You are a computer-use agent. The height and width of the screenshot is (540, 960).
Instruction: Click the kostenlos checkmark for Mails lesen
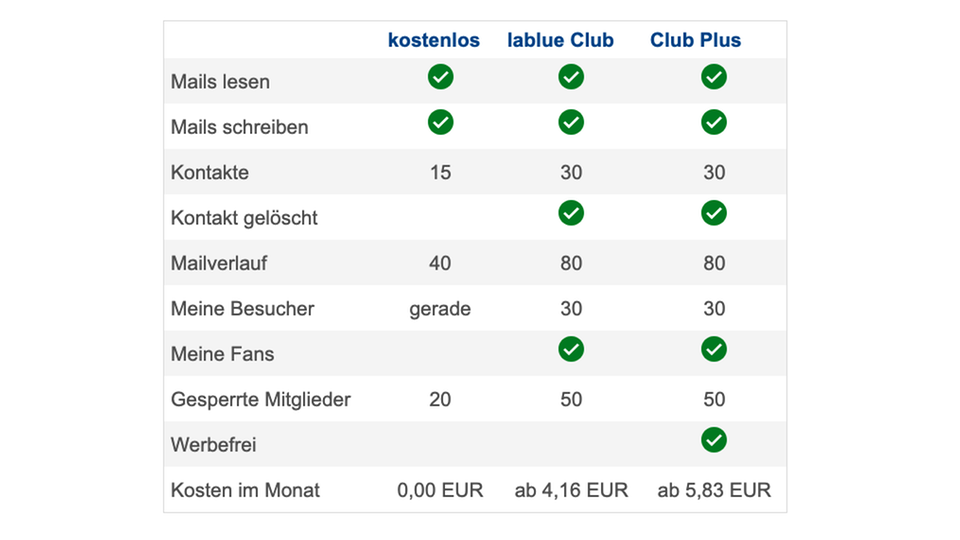click(440, 77)
